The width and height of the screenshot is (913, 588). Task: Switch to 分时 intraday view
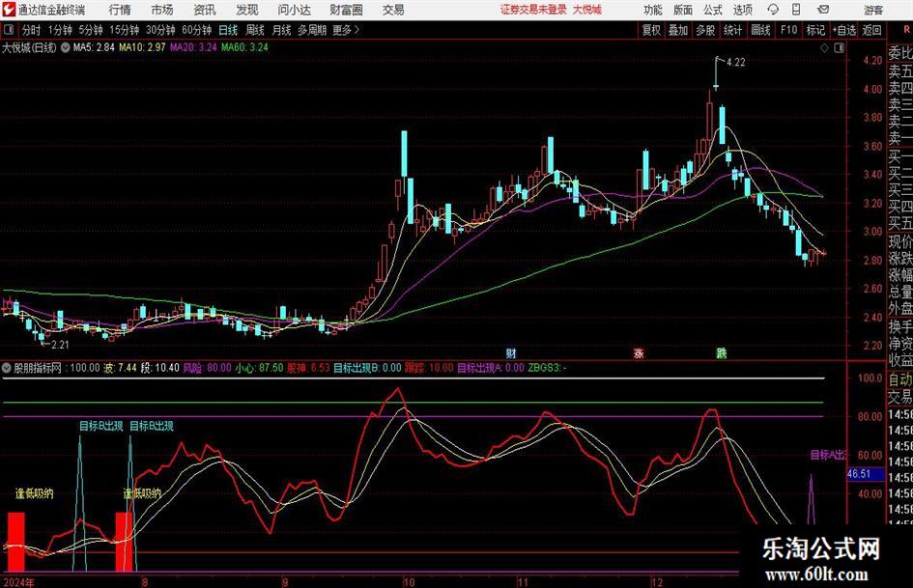[31, 30]
